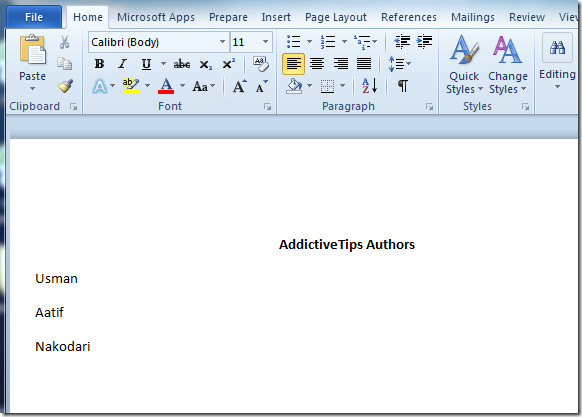Toggle Show/Hide paragraph marks
The width and height of the screenshot is (582, 417).
(403, 86)
